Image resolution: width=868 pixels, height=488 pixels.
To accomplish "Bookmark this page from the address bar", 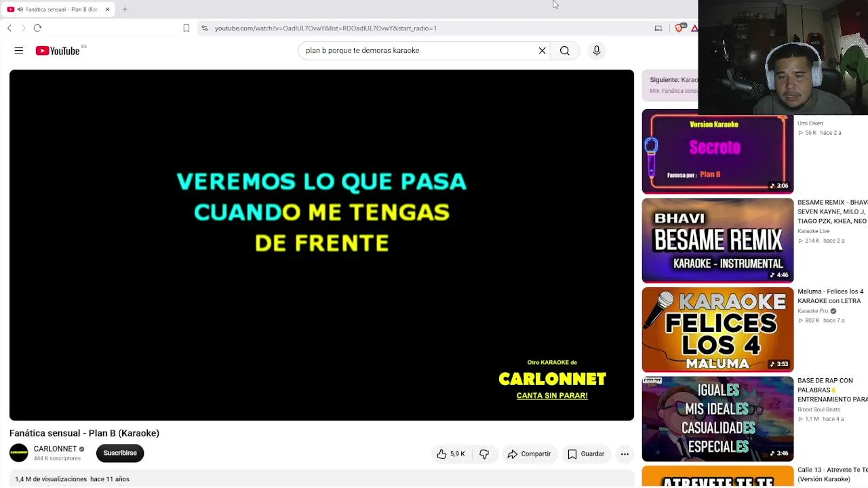I will pos(186,28).
